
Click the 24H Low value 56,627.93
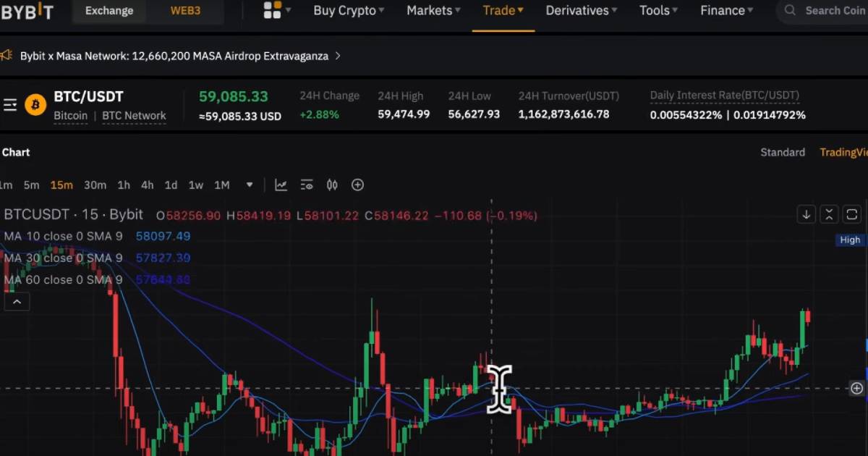(x=474, y=114)
